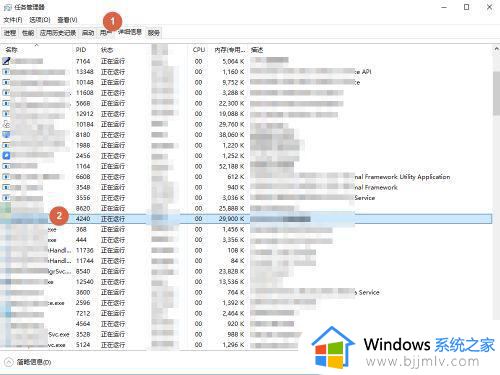Click PID 444 cell

[x=81, y=240]
